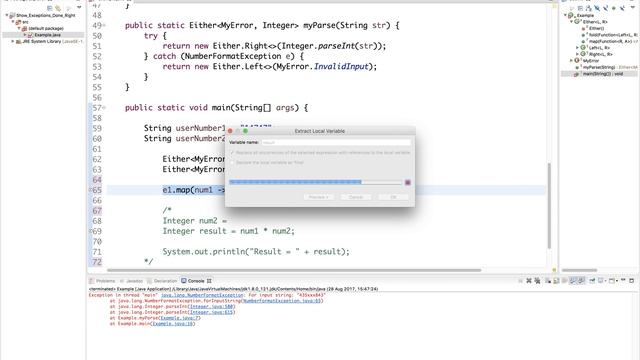The image size is (640, 360).
Task: Click OK in Extract Local Variable dialog
Action: [x=393, y=197]
